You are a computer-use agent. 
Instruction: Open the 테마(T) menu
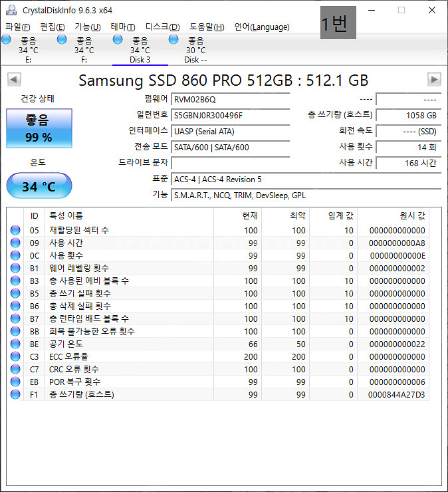(x=123, y=27)
